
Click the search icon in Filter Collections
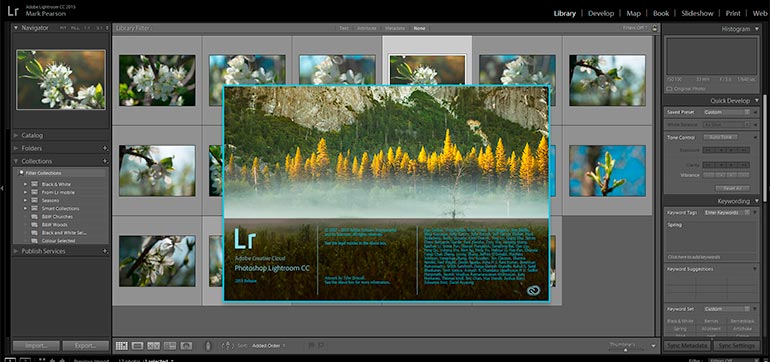[22, 173]
